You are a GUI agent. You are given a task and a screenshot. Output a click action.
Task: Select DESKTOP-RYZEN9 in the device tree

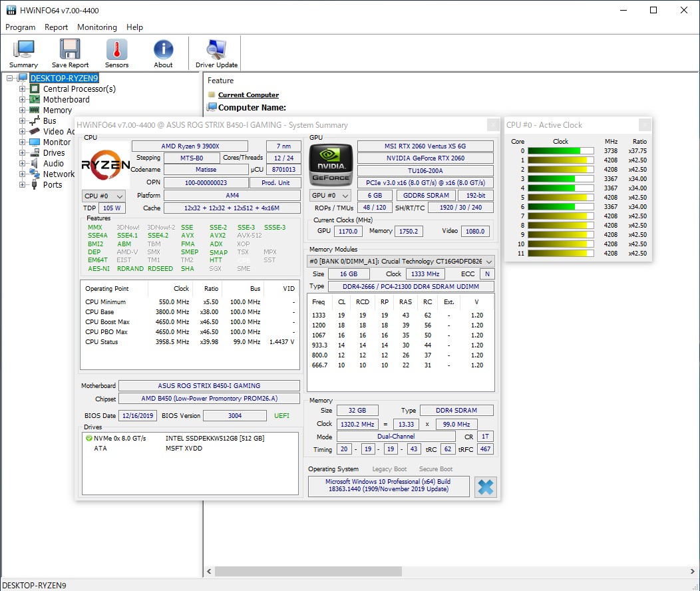63,78
